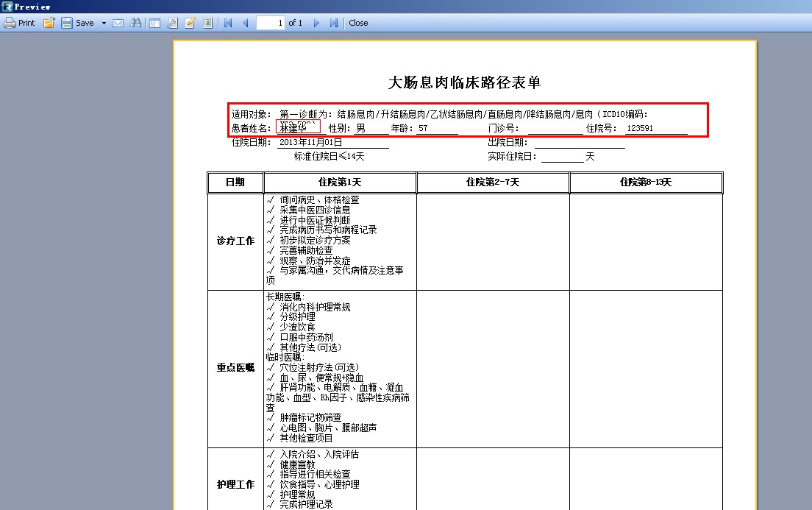Click the 消化内科护理常规 line

(308, 307)
